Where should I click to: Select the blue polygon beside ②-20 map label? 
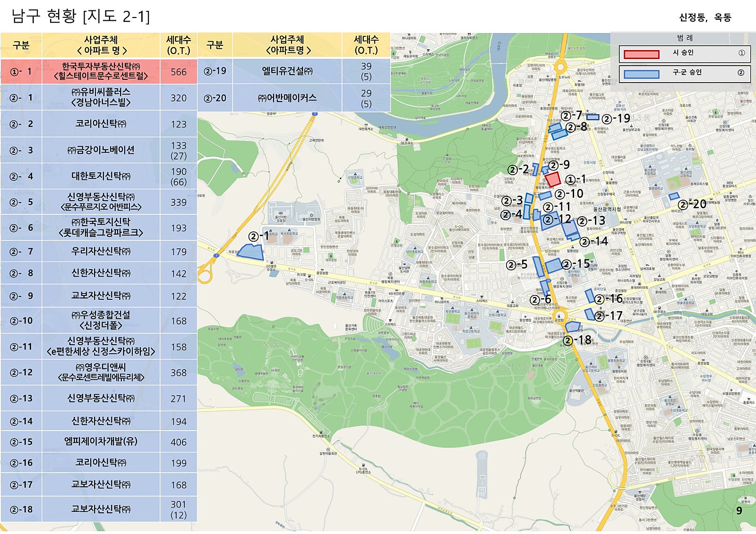pos(674,195)
